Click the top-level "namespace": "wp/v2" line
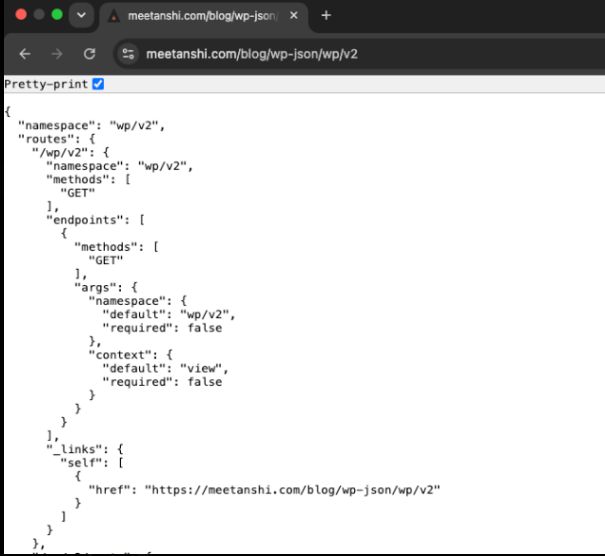This screenshot has width=605, height=556. 91,126
